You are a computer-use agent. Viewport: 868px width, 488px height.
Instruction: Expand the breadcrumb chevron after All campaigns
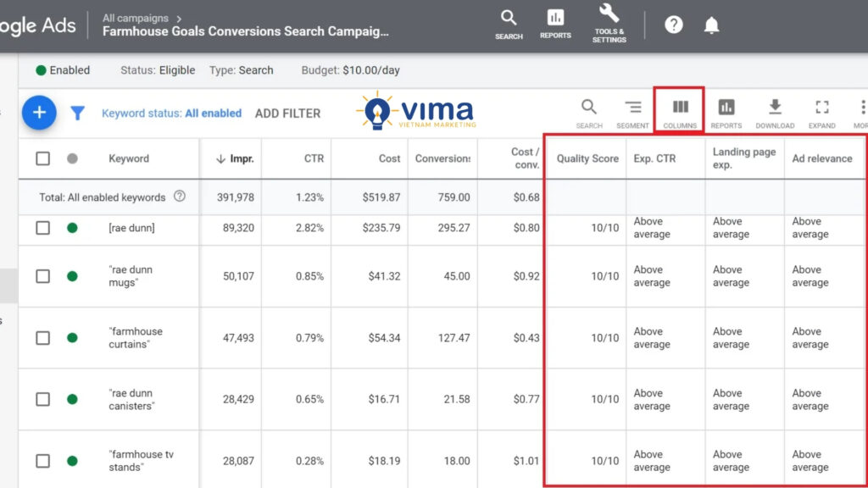tap(179, 19)
